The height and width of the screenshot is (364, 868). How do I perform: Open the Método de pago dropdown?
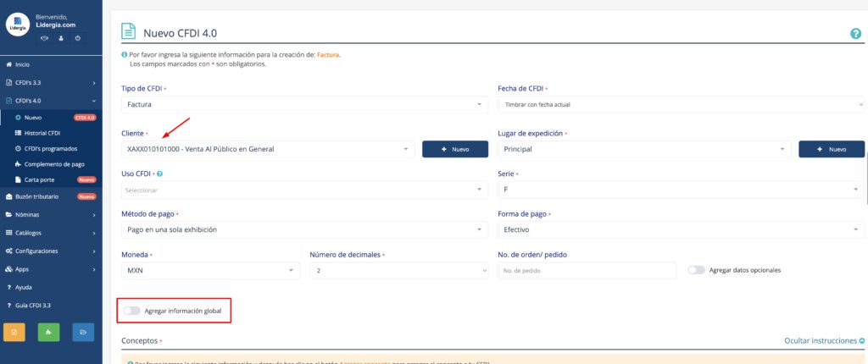click(x=304, y=229)
